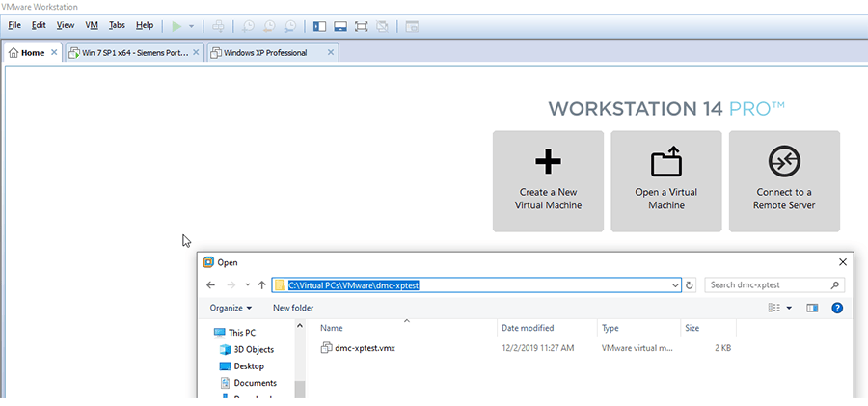Toggle the library sidebar view icon
The width and height of the screenshot is (868, 406).
319,26
